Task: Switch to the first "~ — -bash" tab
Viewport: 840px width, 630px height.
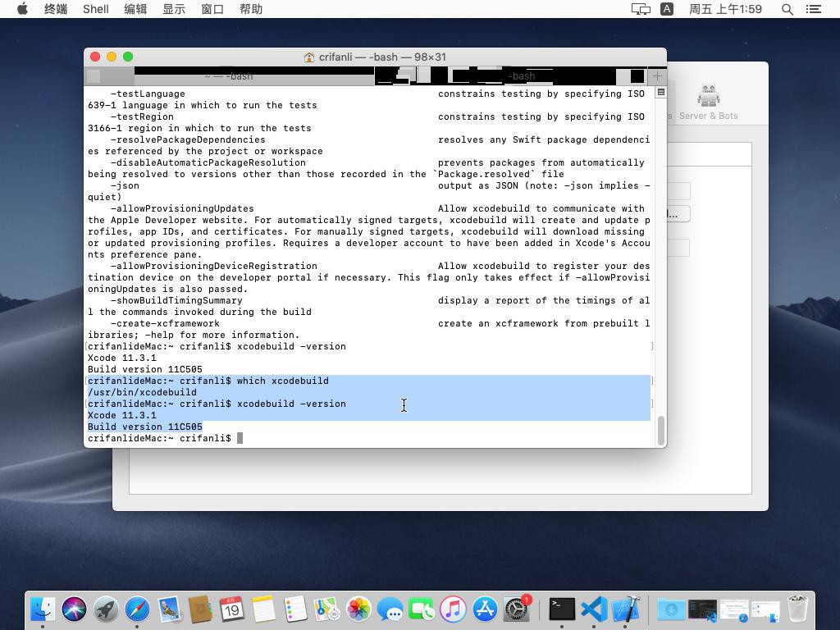Action: click(229, 76)
